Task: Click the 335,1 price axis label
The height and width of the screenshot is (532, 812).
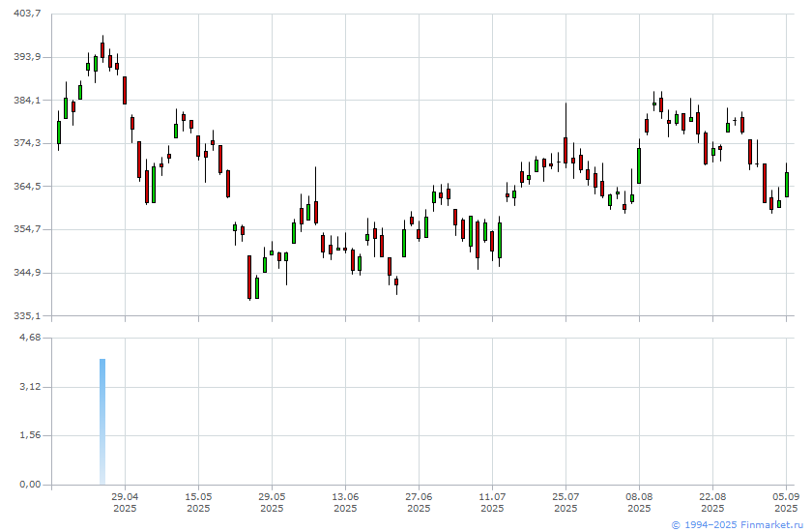Action: coord(27,315)
